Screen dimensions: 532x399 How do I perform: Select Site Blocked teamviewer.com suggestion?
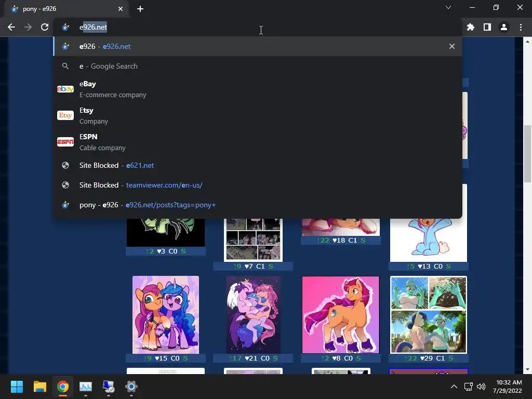[258, 185]
